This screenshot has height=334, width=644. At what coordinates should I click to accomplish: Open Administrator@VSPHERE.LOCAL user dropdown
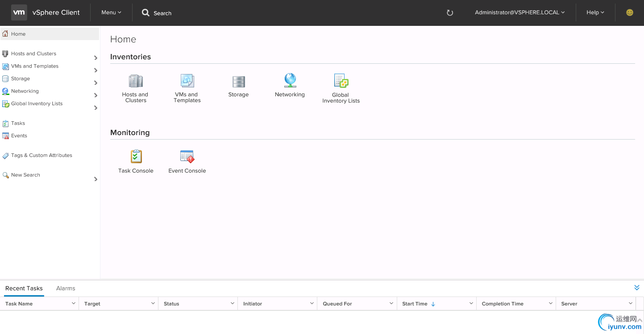point(520,12)
